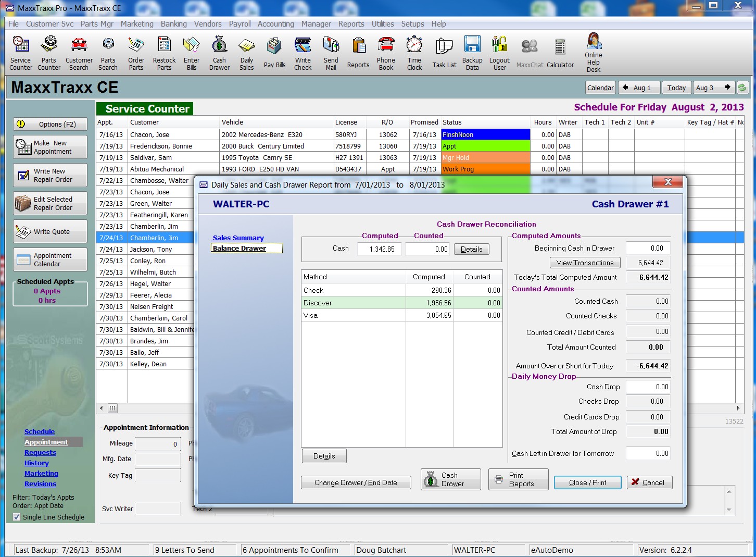
Task: Open the Task List toolbar icon
Action: [444, 53]
